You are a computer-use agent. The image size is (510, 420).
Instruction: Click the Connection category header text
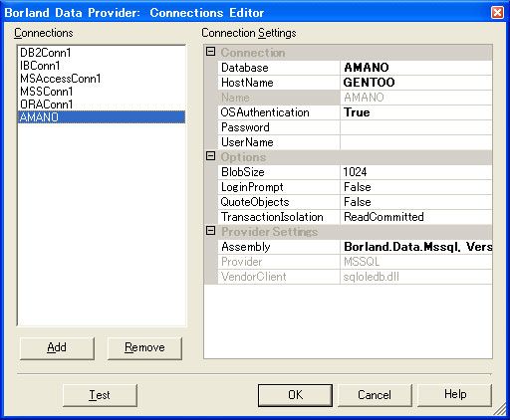(x=253, y=53)
